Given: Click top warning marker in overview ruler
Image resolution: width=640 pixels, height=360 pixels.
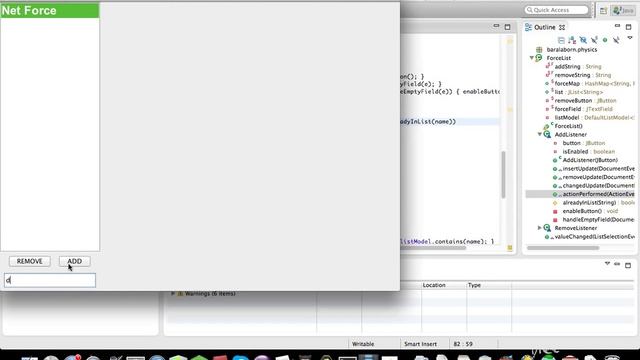Looking at the screenshot, I should coord(510,41).
